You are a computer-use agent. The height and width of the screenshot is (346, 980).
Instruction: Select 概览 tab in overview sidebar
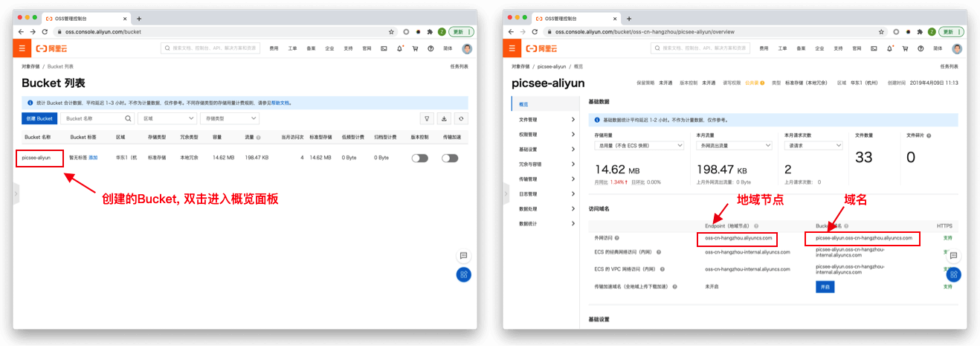[547, 104]
